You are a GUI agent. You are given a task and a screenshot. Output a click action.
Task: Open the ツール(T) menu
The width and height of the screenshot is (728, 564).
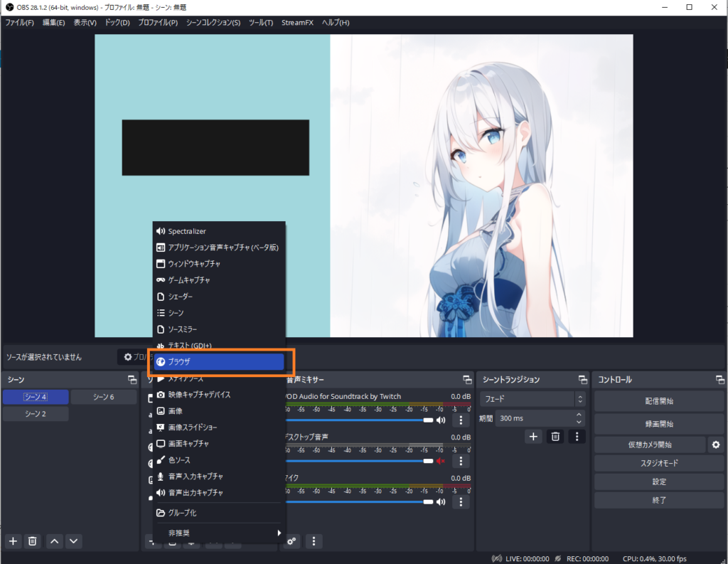261,22
